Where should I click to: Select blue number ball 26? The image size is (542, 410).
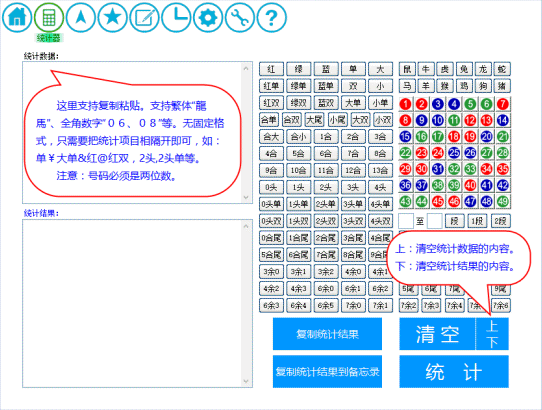pyautogui.click(x=470, y=152)
